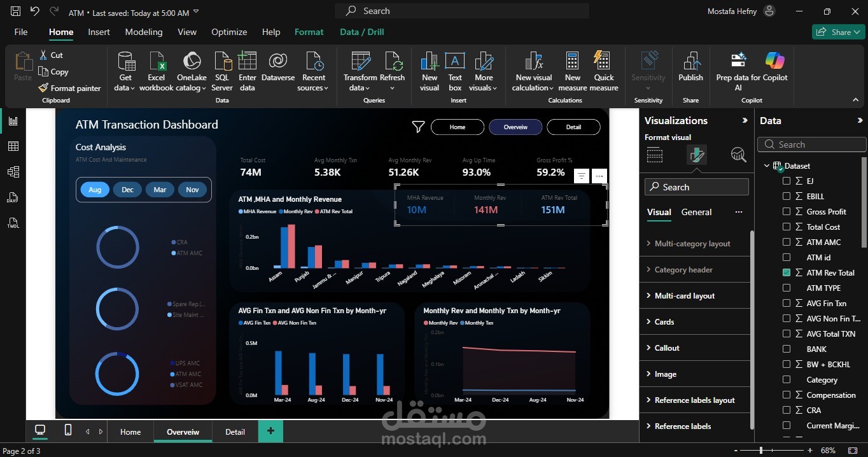
Task: Click the Share button
Action: pos(838,32)
